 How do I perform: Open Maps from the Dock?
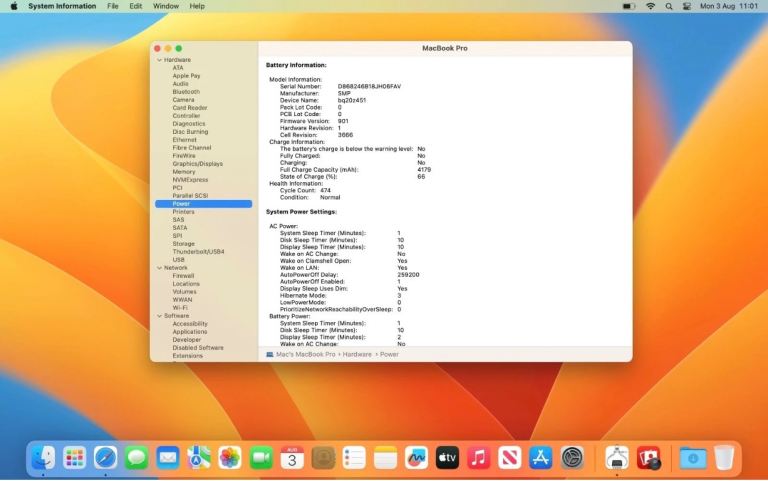[x=199, y=458]
